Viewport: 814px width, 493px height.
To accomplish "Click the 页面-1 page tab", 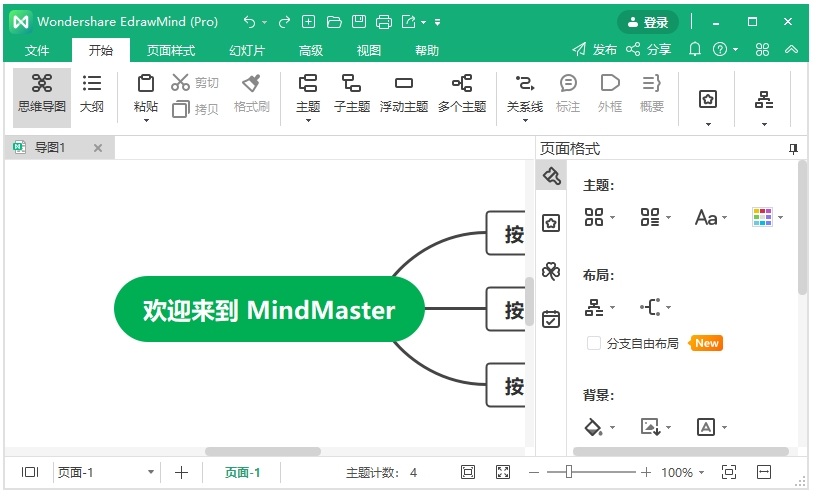I will (x=242, y=473).
